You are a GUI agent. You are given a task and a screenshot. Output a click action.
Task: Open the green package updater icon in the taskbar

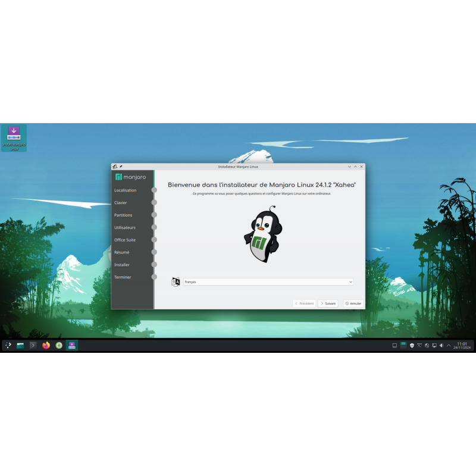click(x=59, y=345)
